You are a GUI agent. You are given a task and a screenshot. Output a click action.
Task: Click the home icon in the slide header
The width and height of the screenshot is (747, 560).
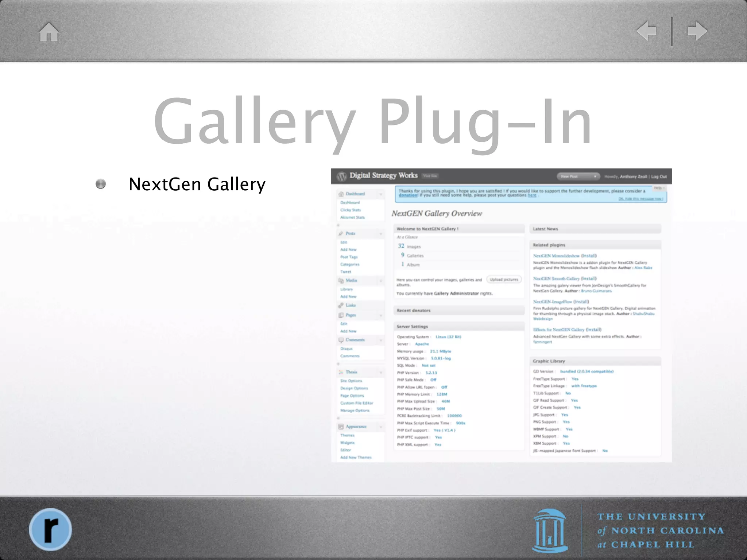(x=49, y=32)
